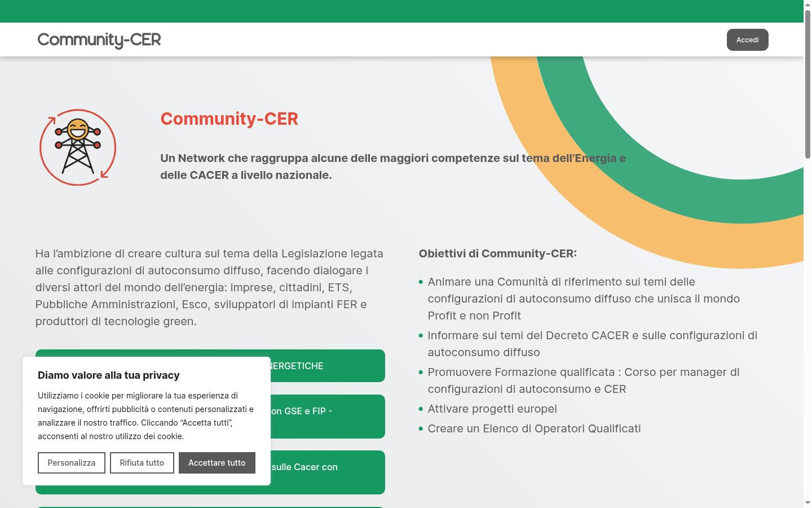The image size is (812, 508).
Task: Click the Obiettivi di Community-CER heading
Action: click(498, 253)
